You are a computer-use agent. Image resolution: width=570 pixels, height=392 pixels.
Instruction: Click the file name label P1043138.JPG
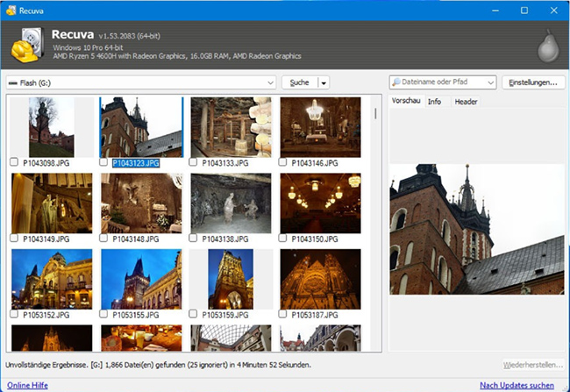click(225, 239)
